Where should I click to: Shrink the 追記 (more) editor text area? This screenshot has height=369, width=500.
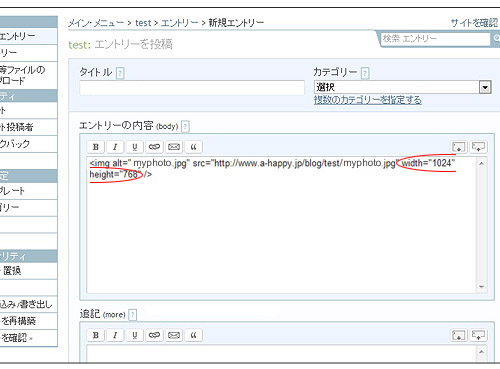point(478,335)
